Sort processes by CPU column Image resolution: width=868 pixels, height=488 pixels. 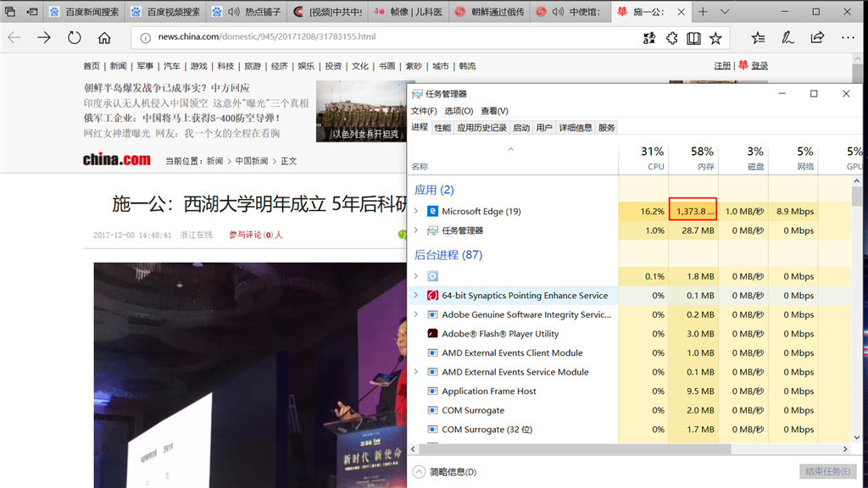(644, 158)
